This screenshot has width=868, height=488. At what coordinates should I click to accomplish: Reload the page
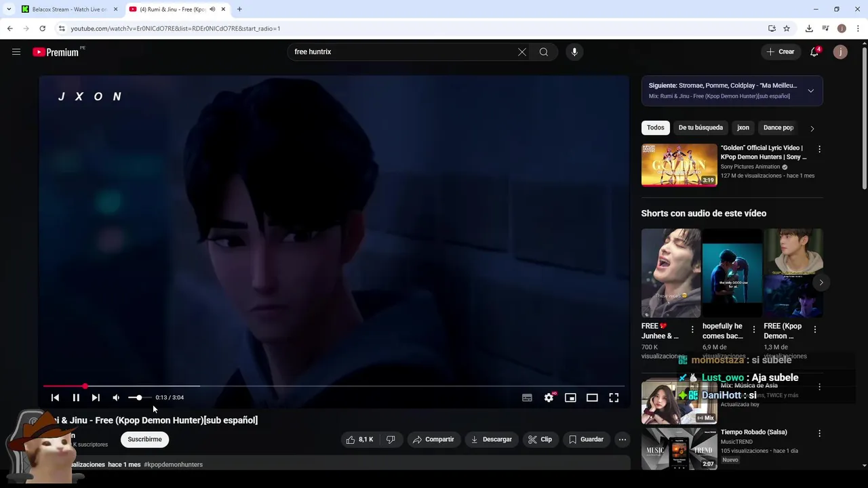click(x=42, y=28)
